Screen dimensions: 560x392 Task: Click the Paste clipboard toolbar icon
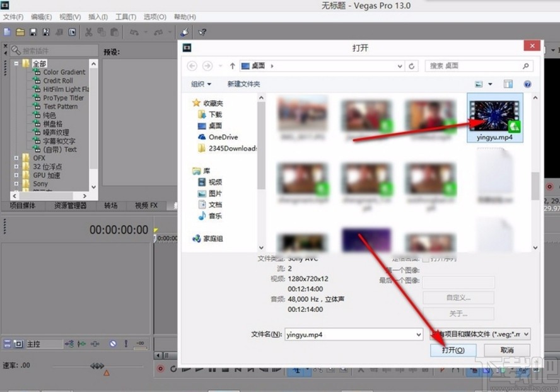[x=114, y=32]
